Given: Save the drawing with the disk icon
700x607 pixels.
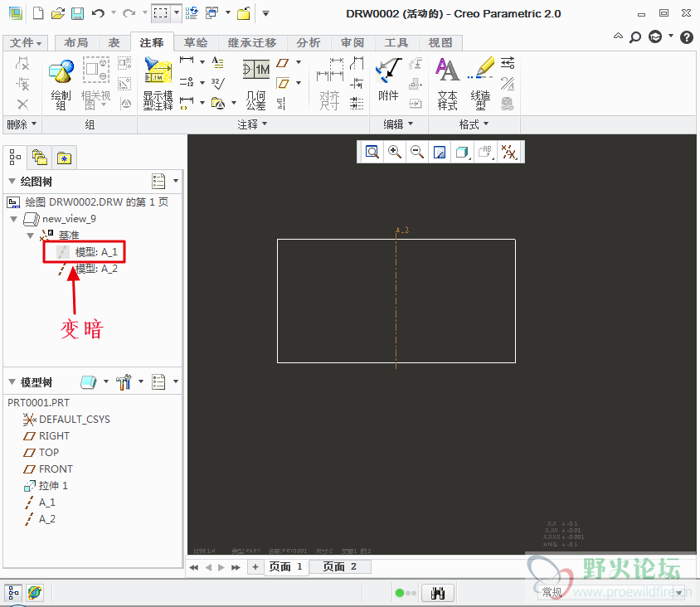Looking at the screenshot, I should [x=77, y=13].
